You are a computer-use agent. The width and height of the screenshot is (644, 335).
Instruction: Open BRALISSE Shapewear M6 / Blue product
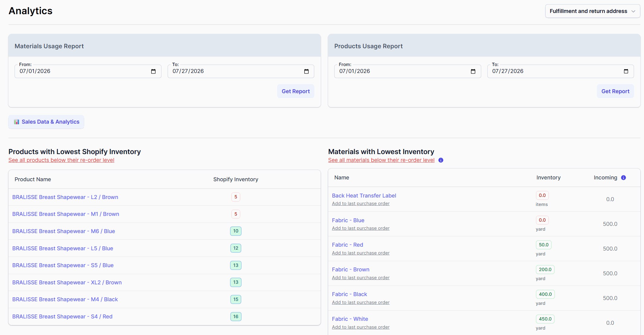click(x=64, y=231)
